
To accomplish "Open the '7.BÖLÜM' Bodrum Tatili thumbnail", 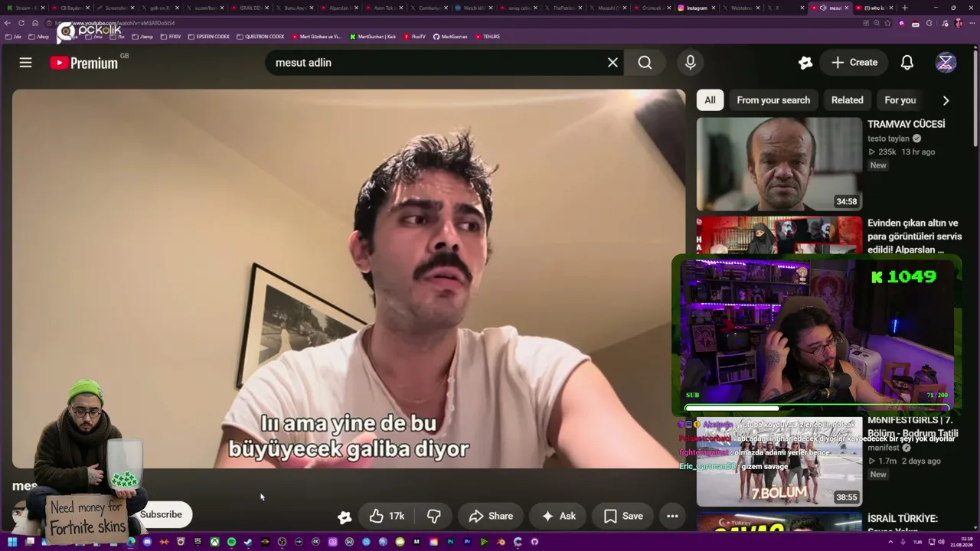I will pos(779,461).
